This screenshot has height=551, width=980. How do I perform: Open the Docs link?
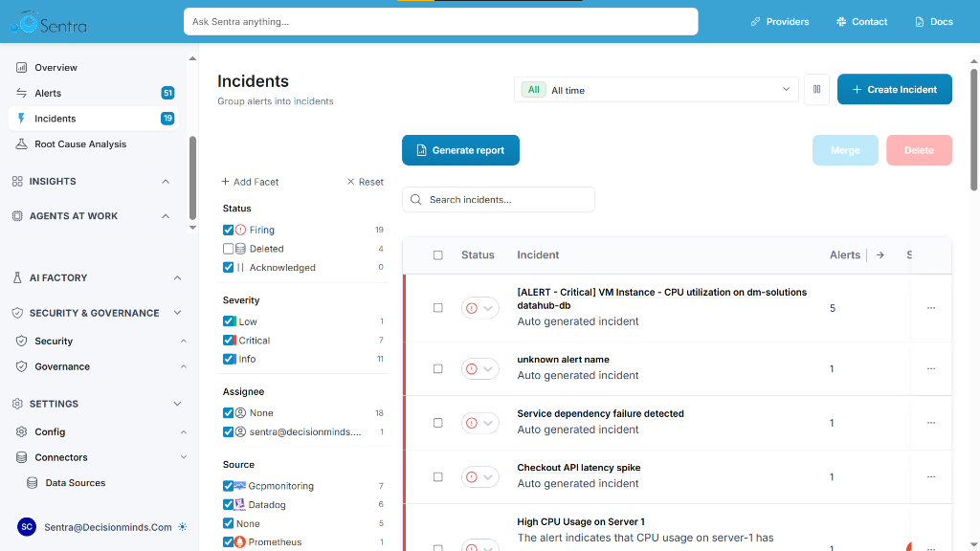(934, 22)
